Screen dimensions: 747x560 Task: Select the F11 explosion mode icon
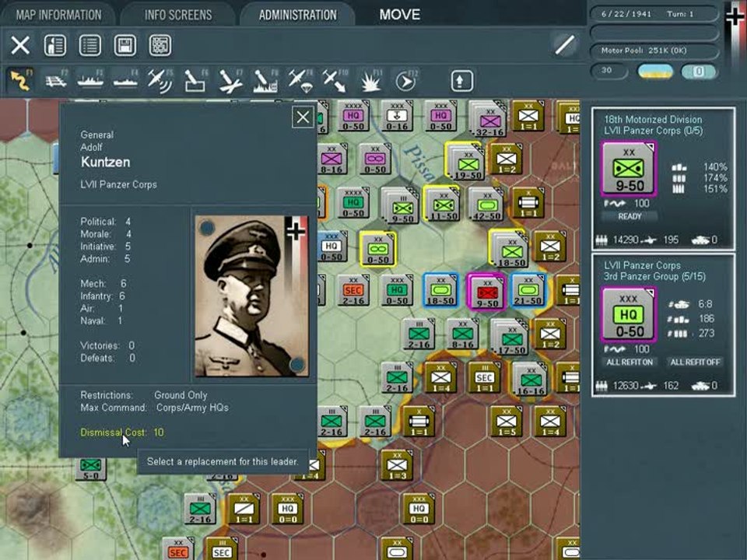click(x=370, y=80)
